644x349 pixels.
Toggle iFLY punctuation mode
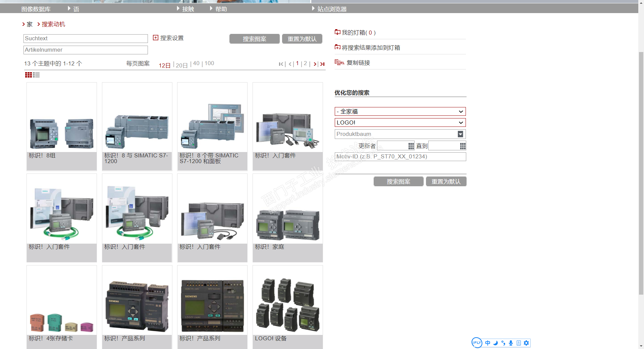click(503, 343)
